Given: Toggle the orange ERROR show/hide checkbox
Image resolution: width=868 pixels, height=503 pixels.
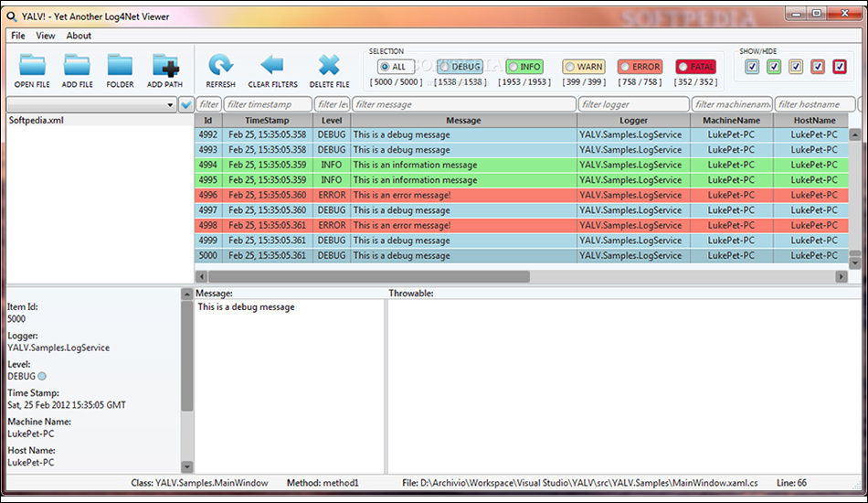Looking at the screenshot, I should 818,67.
